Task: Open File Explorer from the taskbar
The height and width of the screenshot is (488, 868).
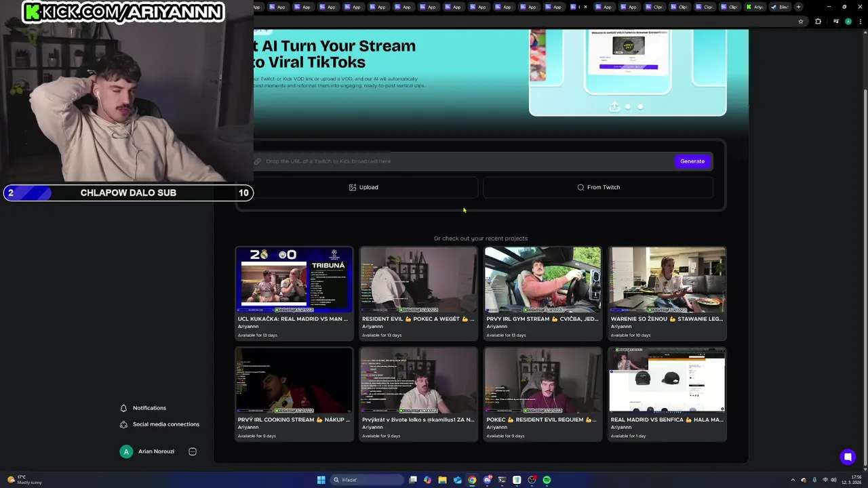Action: tap(442, 480)
